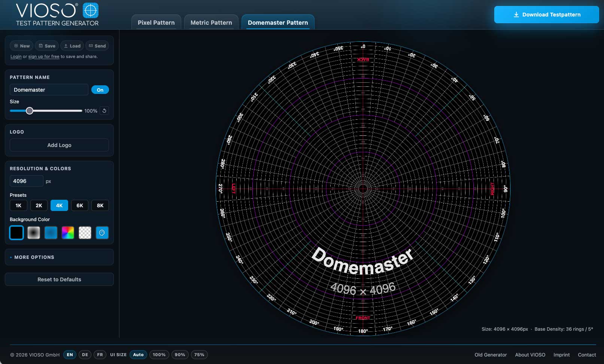Click the Save pattern button
This screenshot has height=364, width=604.
click(47, 46)
